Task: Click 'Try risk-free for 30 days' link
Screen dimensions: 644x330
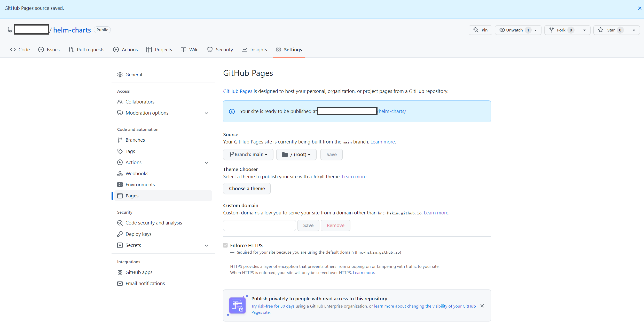Action: [273, 306]
